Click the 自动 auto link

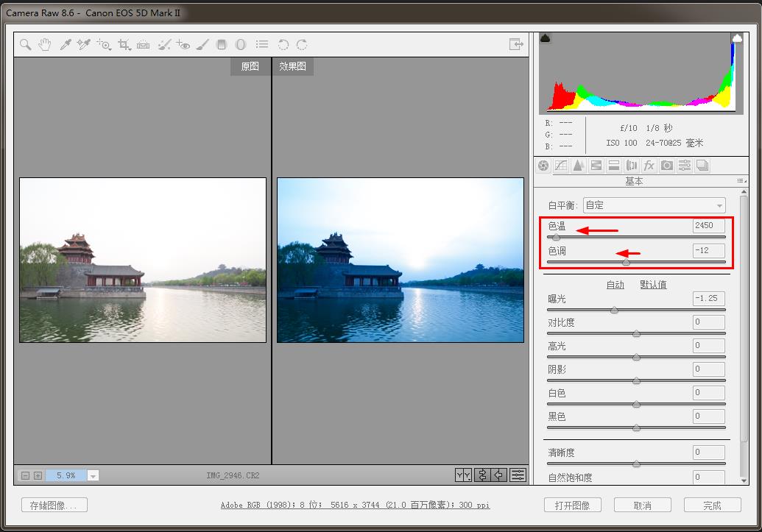click(615, 285)
